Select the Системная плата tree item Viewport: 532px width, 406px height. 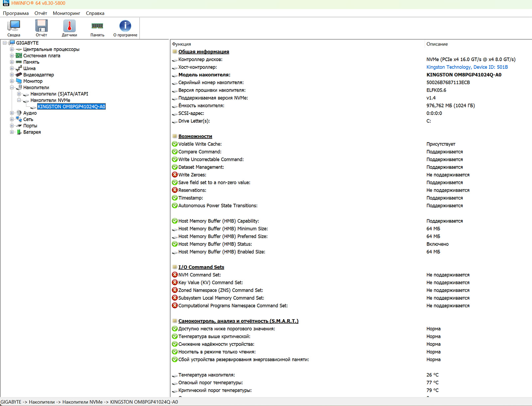pos(42,56)
